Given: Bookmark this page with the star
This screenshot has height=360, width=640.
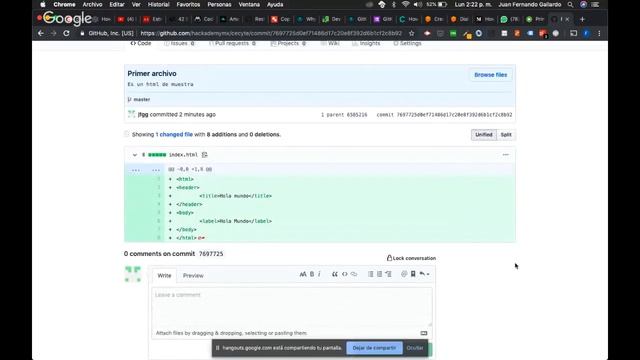Looking at the screenshot, I should coord(411,33).
